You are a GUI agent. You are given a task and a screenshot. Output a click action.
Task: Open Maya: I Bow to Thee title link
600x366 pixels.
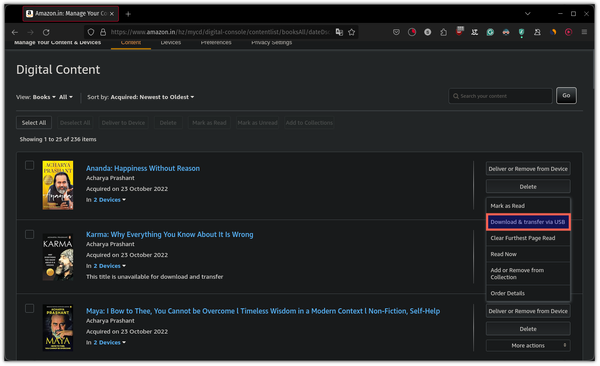pyautogui.click(x=263, y=311)
